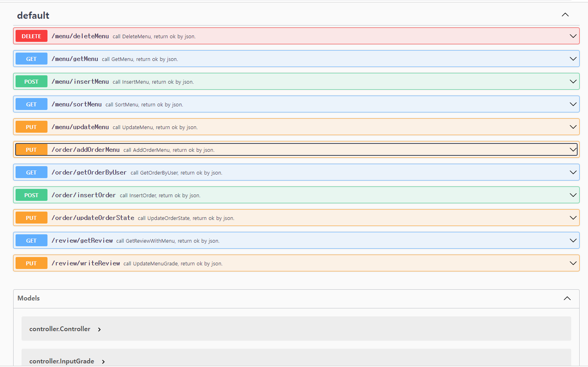Expand the controller.Controller model arrow
Viewport: 588px width, 367px height.
pos(99,330)
